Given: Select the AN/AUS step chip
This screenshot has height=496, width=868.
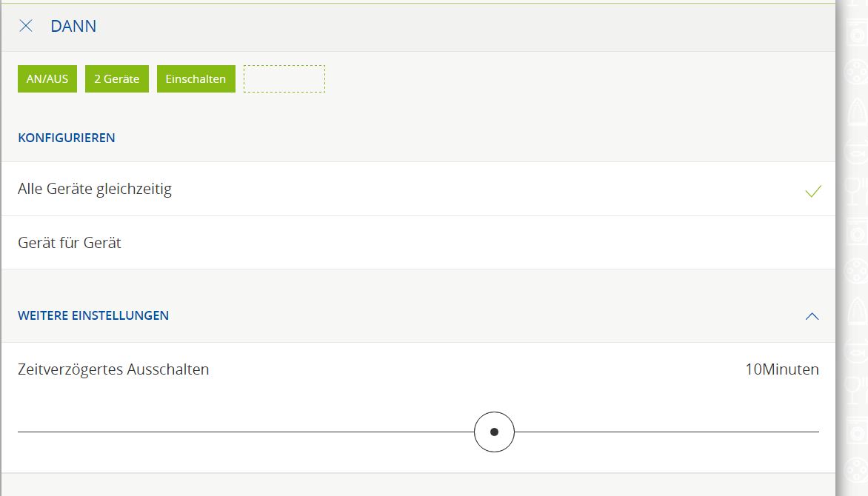Looking at the screenshot, I should tap(47, 79).
